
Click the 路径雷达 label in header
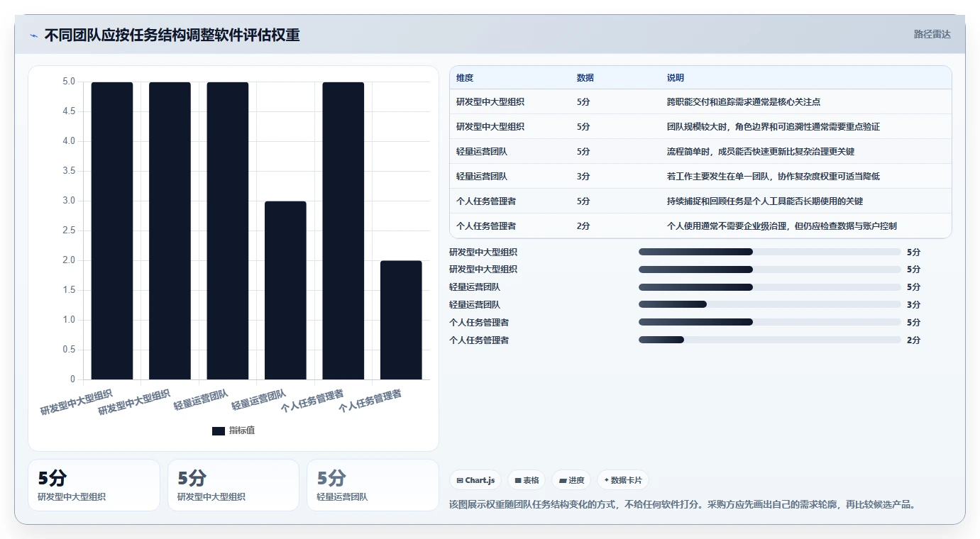[x=932, y=34]
